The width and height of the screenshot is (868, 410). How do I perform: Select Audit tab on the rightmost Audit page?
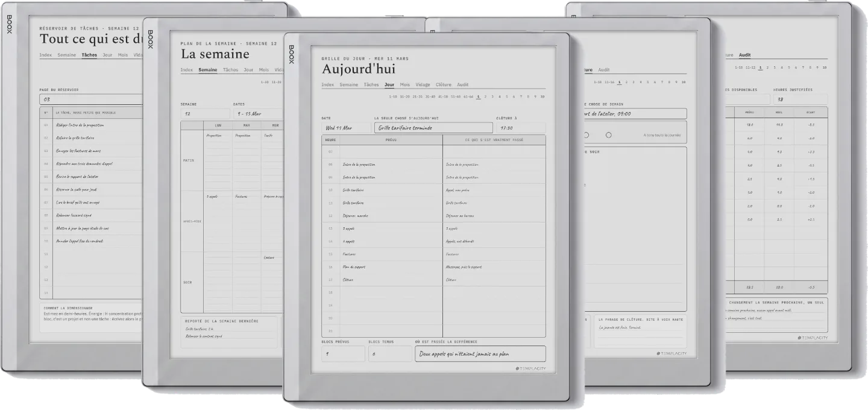click(x=744, y=55)
